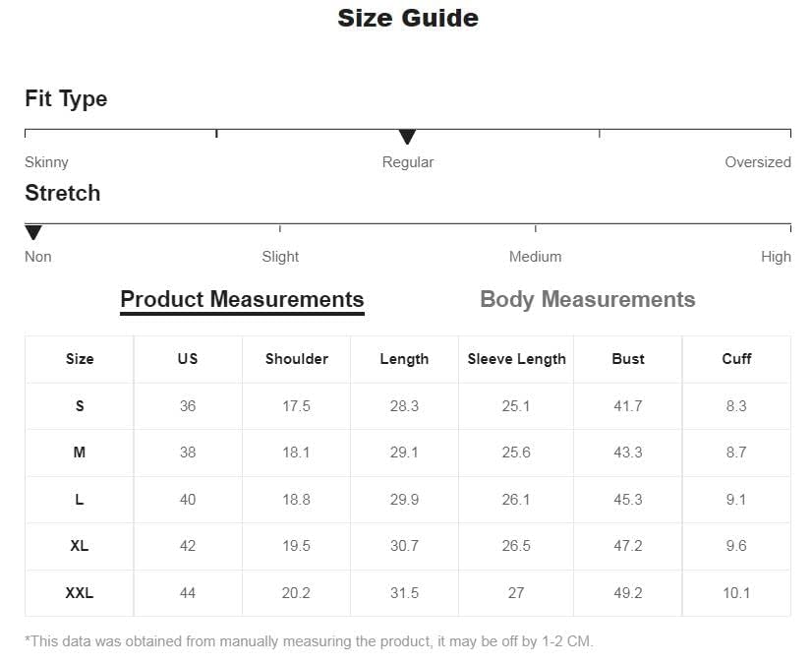The width and height of the screenshot is (812, 665).
Task: Select the S size row label
Action: [x=80, y=406]
